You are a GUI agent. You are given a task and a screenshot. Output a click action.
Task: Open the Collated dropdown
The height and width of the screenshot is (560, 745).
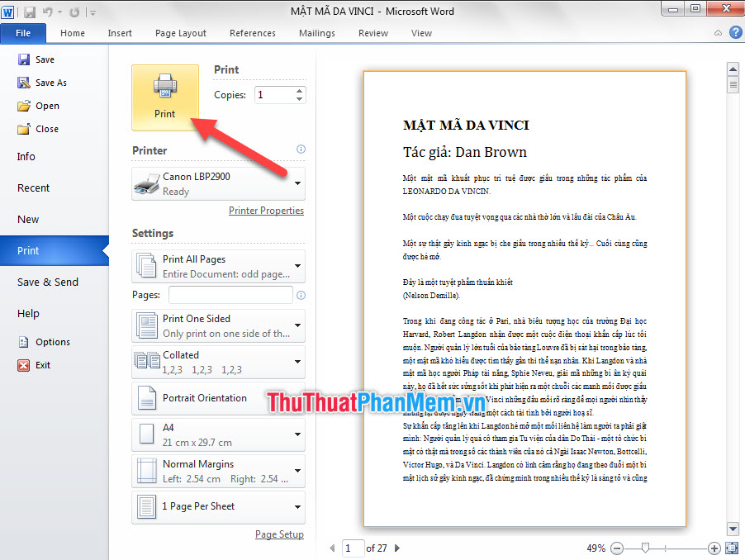tap(218, 362)
